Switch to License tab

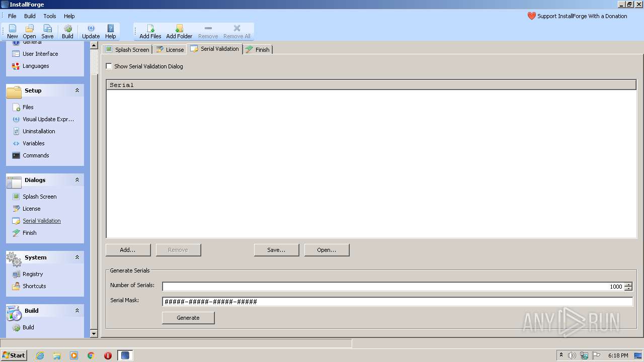pos(170,50)
